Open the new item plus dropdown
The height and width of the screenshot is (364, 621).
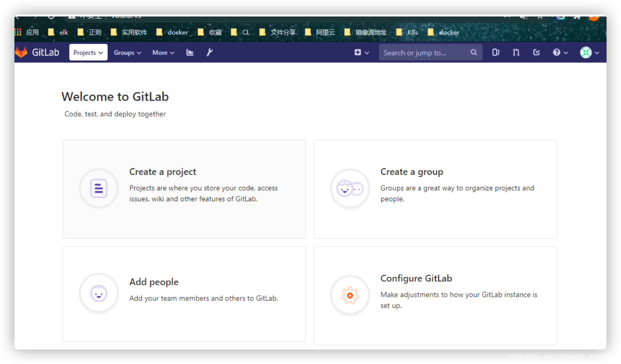(362, 53)
